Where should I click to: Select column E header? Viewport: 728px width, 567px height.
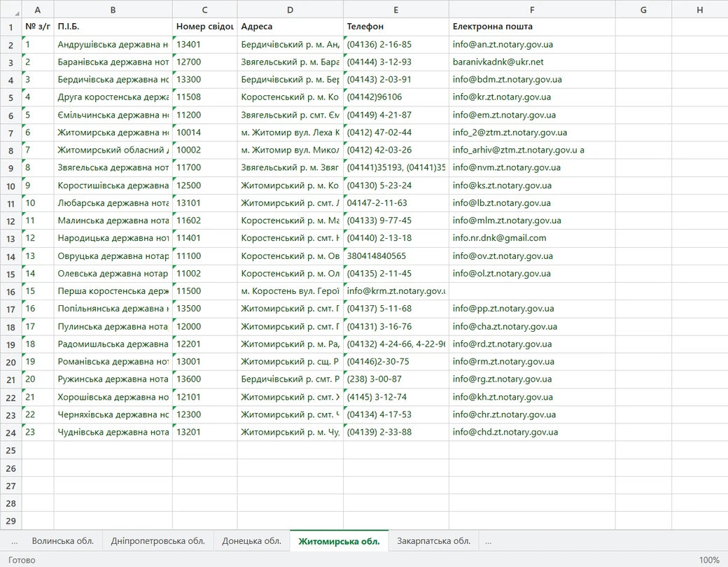(x=396, y=9)
